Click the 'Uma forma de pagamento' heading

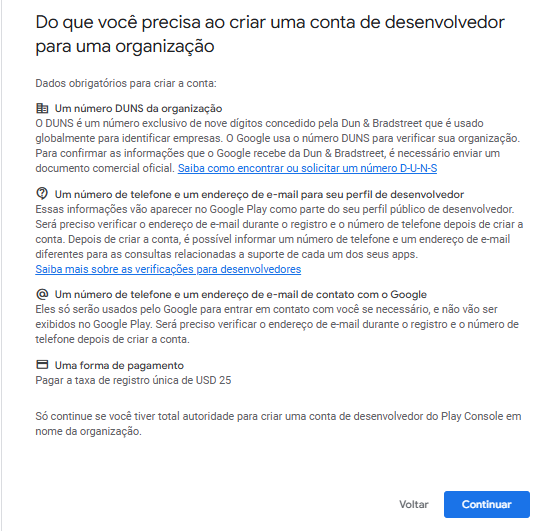pyautogui.click(x=119, y=365)
